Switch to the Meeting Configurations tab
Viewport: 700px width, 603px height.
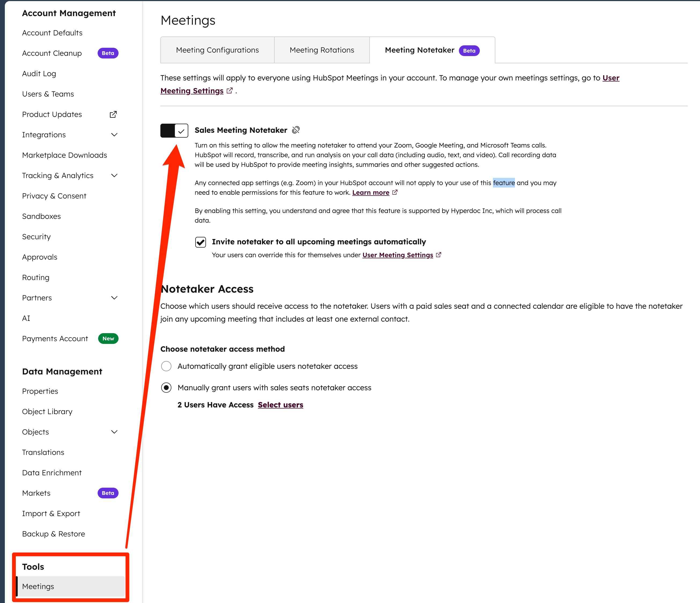217,50
